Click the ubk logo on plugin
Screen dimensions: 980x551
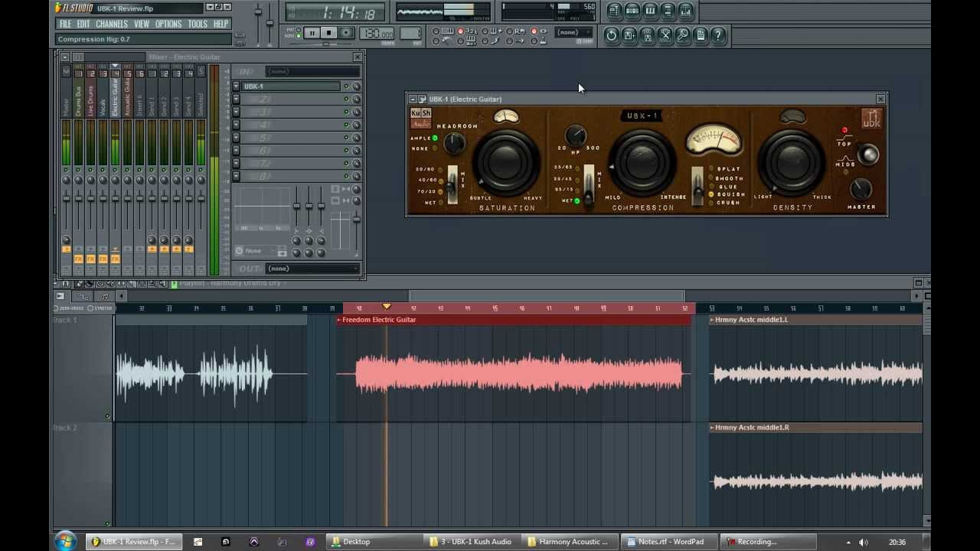click(871, 119)
